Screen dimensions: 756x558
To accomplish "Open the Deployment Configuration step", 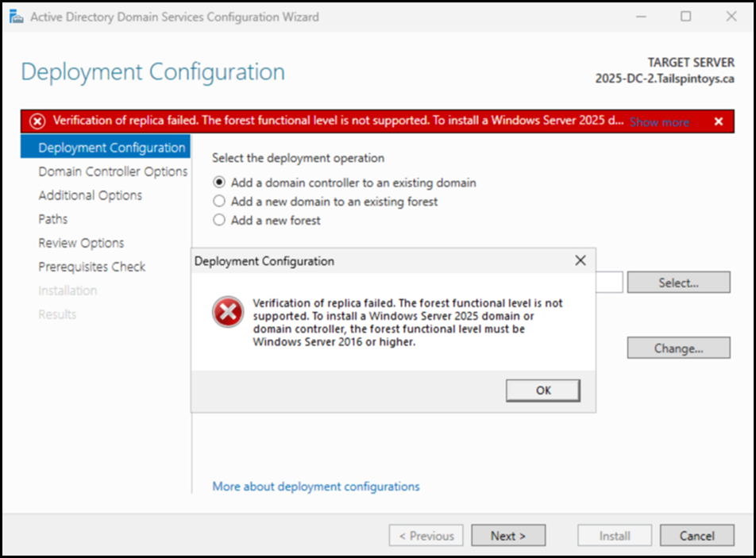I will [x=111, y=148].
